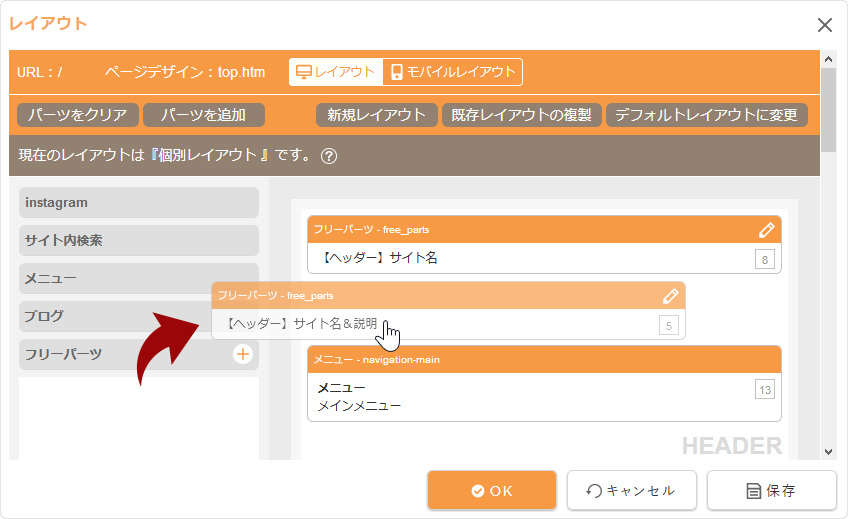
Task: Click the scrollbar down arrow
Action: (828, 451)
